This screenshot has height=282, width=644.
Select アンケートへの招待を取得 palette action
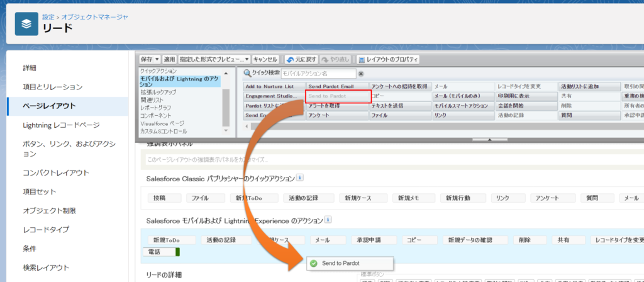point(401,87)
